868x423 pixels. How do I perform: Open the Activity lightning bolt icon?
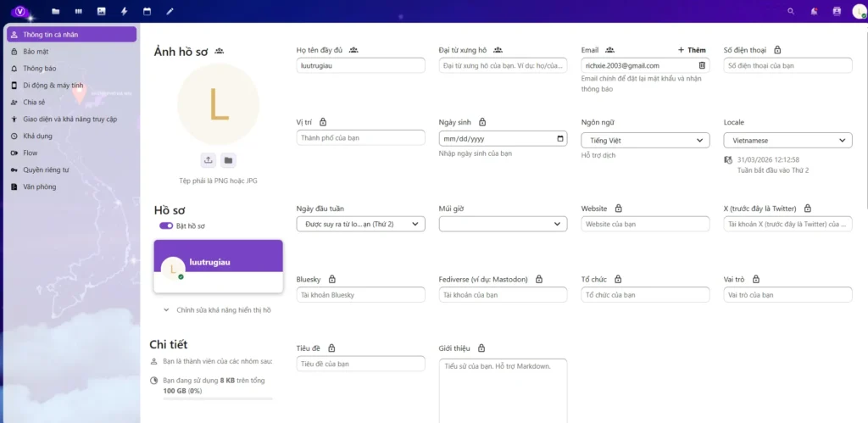click(125, 11)
